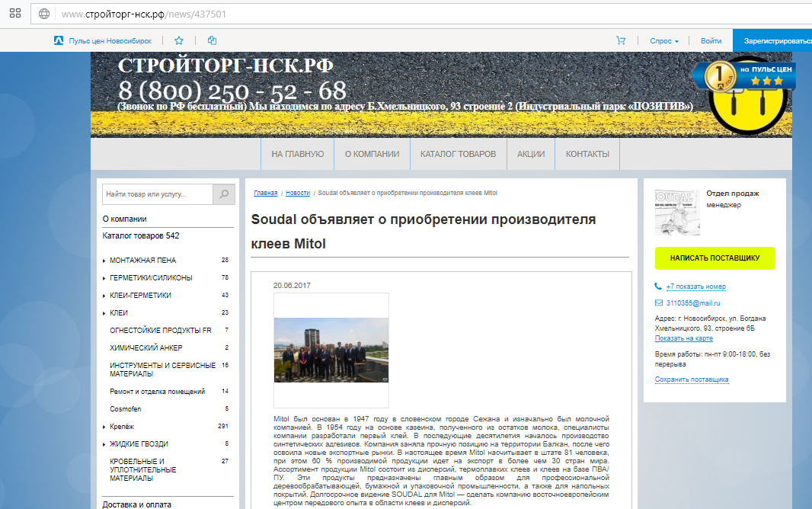Expand the КЛЕИ-ГЕРМЕТИКИ category arrow
The width and height of the screenshot is (812, 509).
[x=104, y=296]
